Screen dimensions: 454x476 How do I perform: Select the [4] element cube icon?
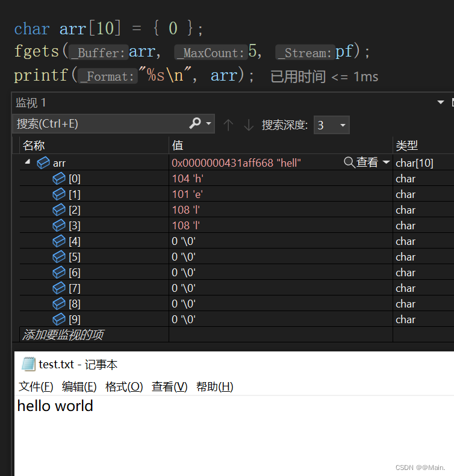(58, 241)
